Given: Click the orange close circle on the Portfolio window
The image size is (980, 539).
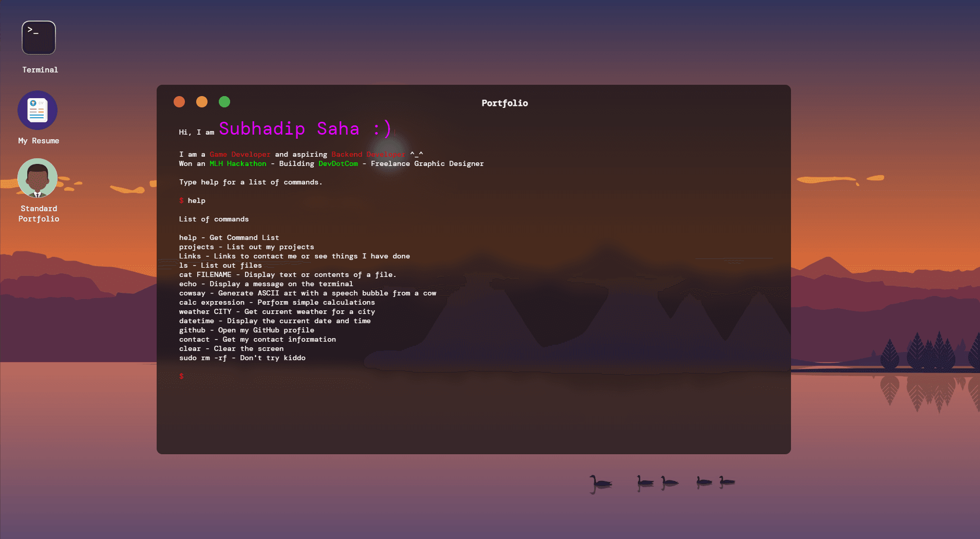Looking at the screenshot, I should point(179,102).
